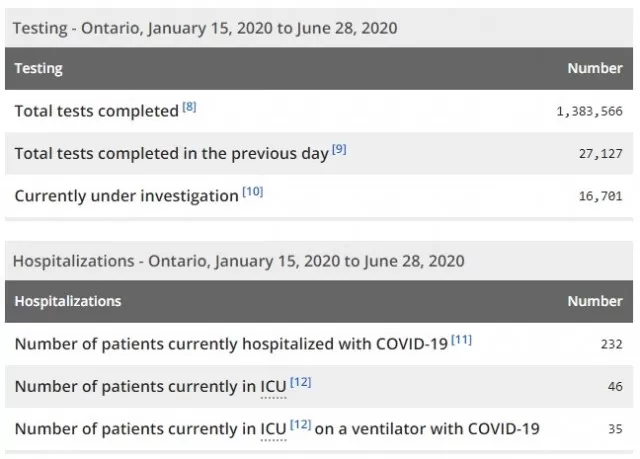Click ICU abbreviation in ventilator row
Viewport: 640px width, 459px height.
point(273,429)
